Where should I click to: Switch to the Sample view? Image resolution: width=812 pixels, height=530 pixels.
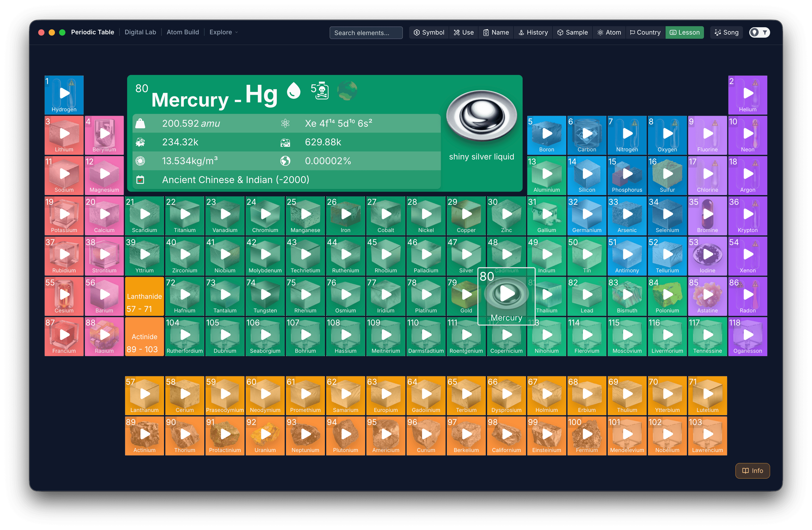(572, 32)
